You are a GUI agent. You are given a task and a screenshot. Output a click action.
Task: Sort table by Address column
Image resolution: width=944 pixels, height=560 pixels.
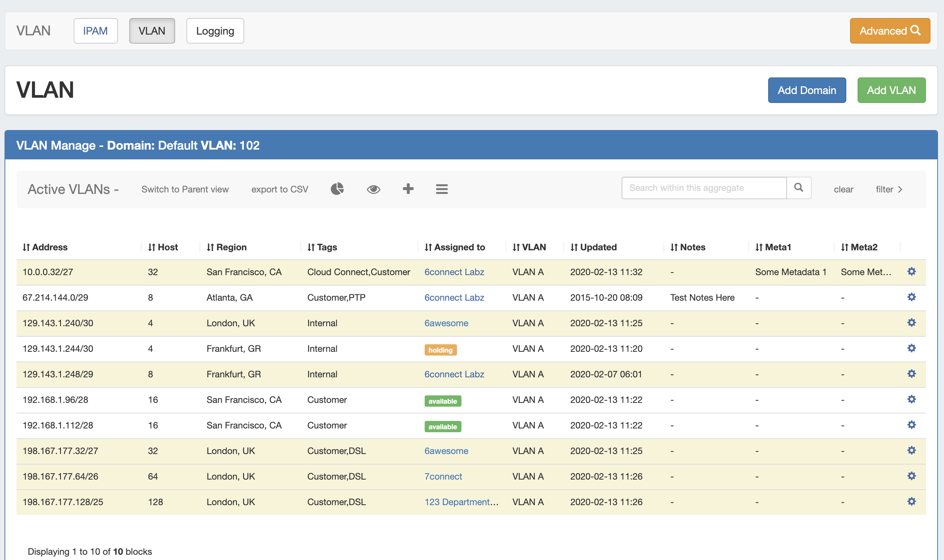pos(45,247)
